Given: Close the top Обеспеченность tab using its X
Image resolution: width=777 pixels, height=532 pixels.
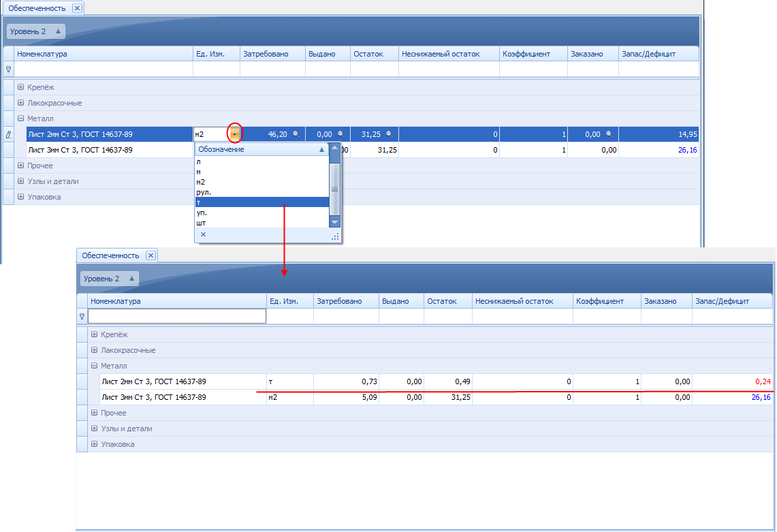Looking at the screenshot, I should 77,8.
